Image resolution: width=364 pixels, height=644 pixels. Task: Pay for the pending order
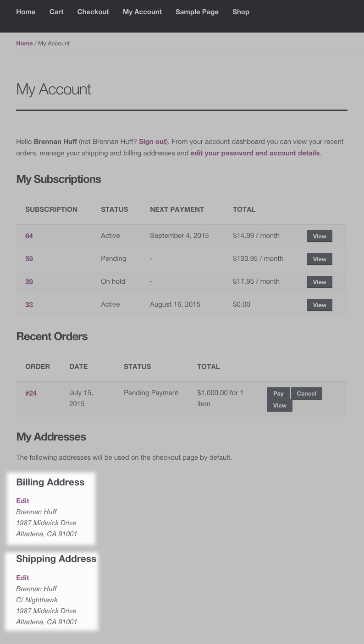tap(278, 393)
